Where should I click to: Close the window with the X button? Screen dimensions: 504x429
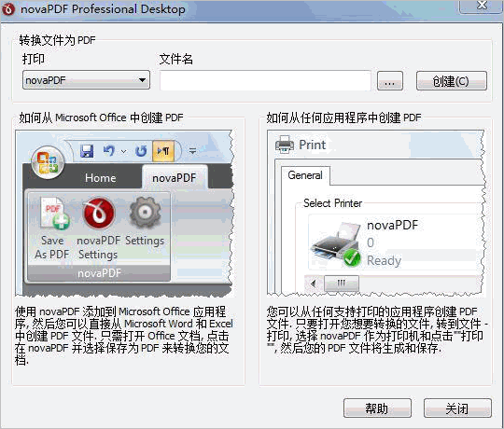(482, 6)
